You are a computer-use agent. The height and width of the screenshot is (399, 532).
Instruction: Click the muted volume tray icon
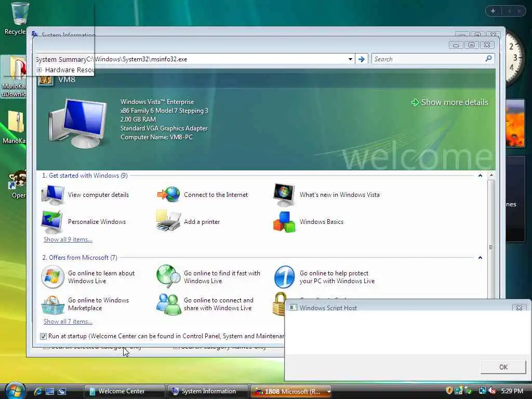491,391
